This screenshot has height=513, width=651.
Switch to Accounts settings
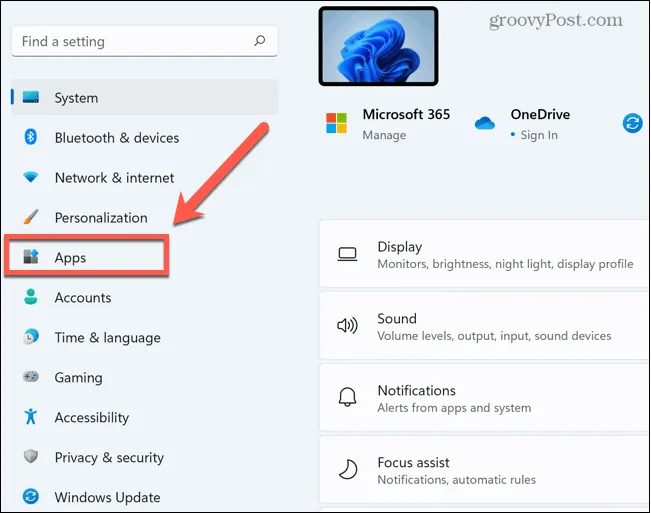coord(83,297)
